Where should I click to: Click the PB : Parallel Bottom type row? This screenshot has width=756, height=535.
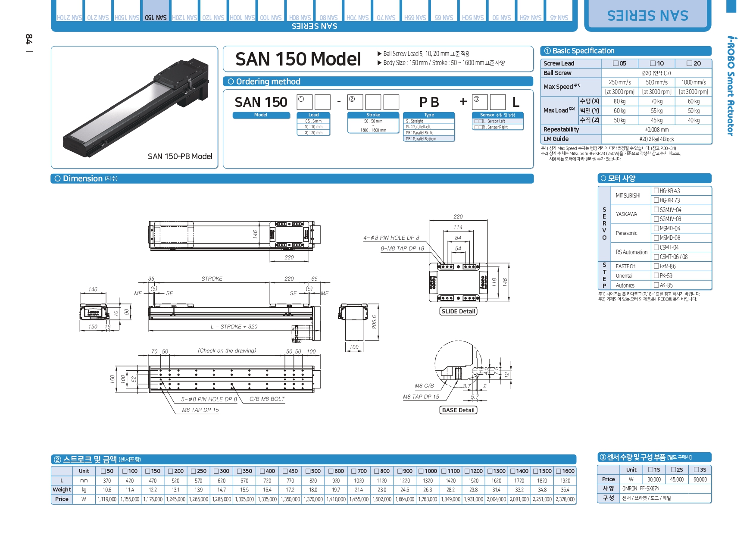coord(429,139)
